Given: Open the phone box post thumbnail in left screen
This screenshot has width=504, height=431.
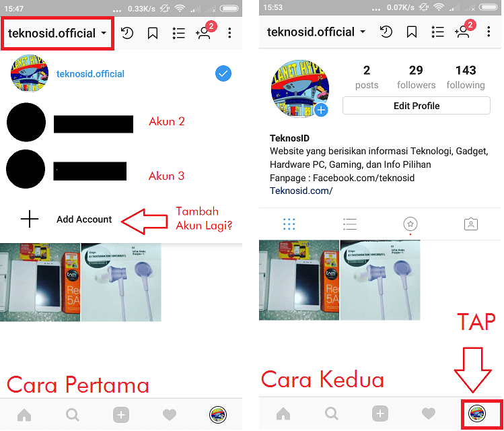Looking at the screenshot, I should click(x=40, y=282).
